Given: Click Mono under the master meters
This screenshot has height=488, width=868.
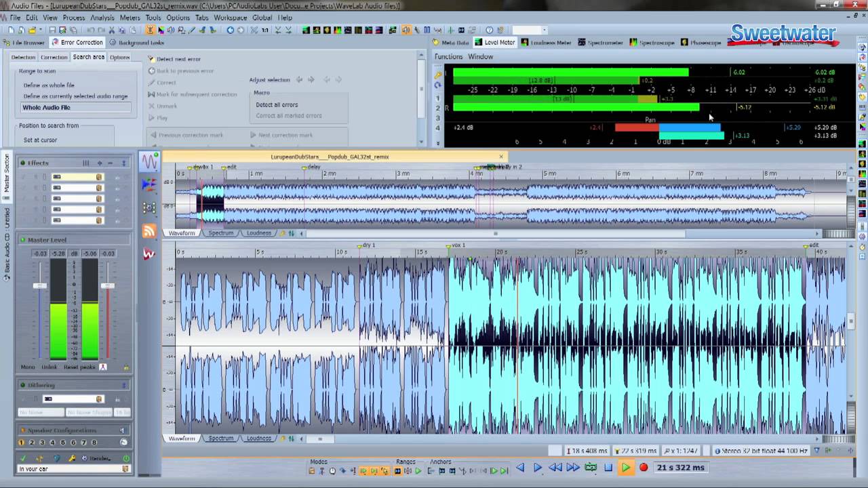Looking at the screenshot, I should (x=28, y=367).
